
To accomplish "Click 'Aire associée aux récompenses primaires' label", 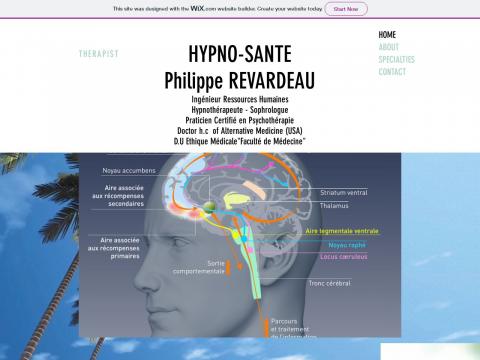I will 114,248.
